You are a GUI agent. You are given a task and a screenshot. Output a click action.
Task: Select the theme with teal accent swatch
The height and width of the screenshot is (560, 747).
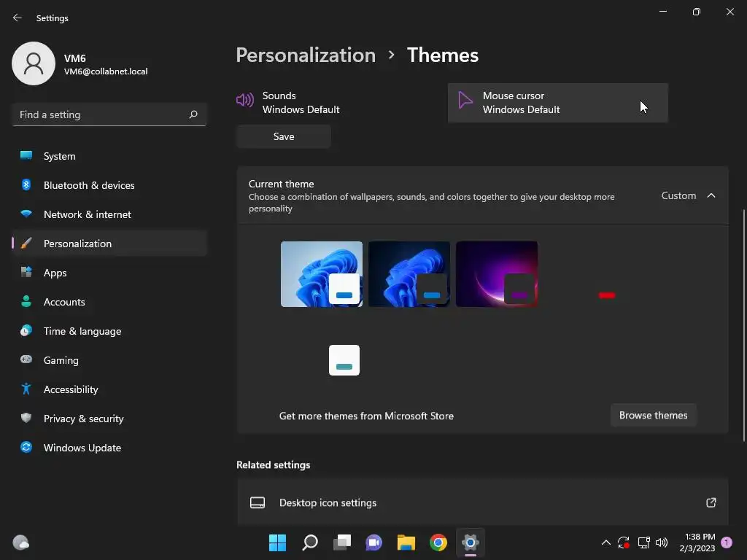click(322, 346)
